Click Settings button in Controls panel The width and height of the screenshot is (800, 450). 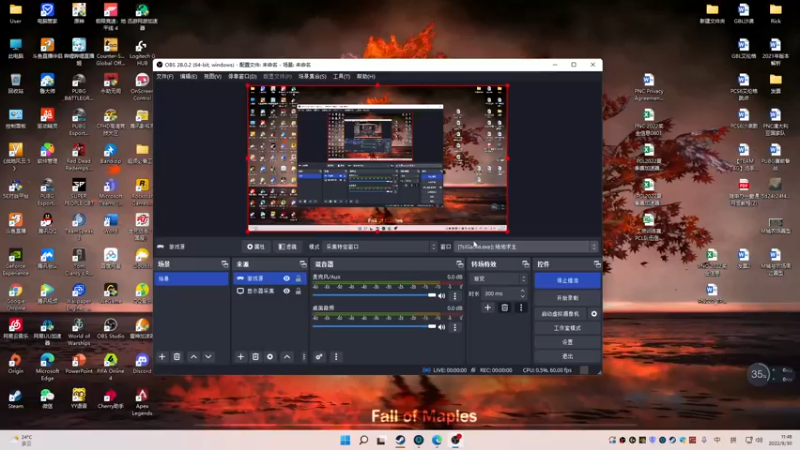pyautogui.click(x=567, y=342)
